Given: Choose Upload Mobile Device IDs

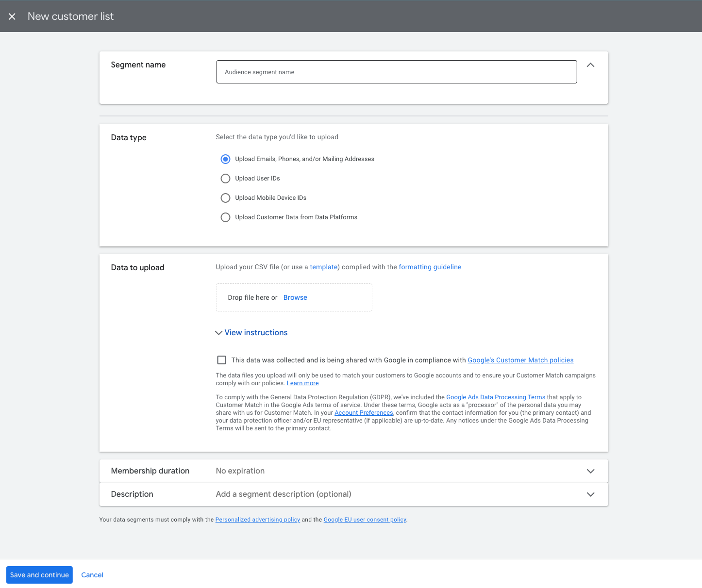Looking at the screenshot, I should pyautogui.click(x=225, y=198).
